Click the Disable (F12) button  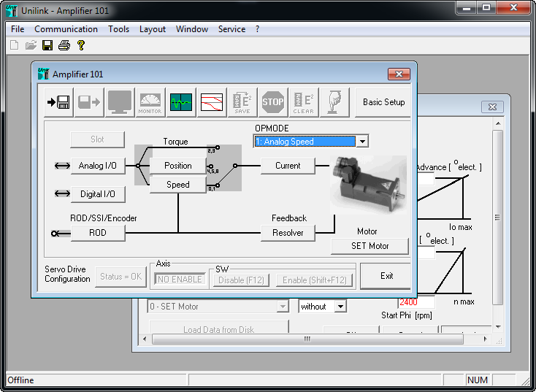coord(241,280)
